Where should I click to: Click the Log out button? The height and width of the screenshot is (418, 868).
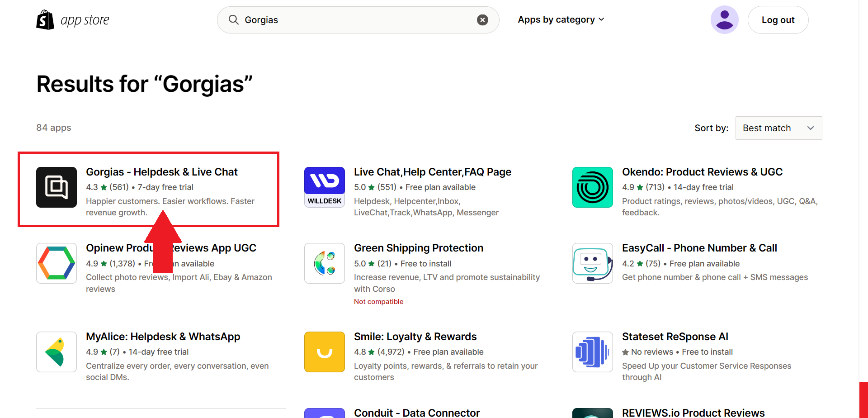(x=778, y=20)
